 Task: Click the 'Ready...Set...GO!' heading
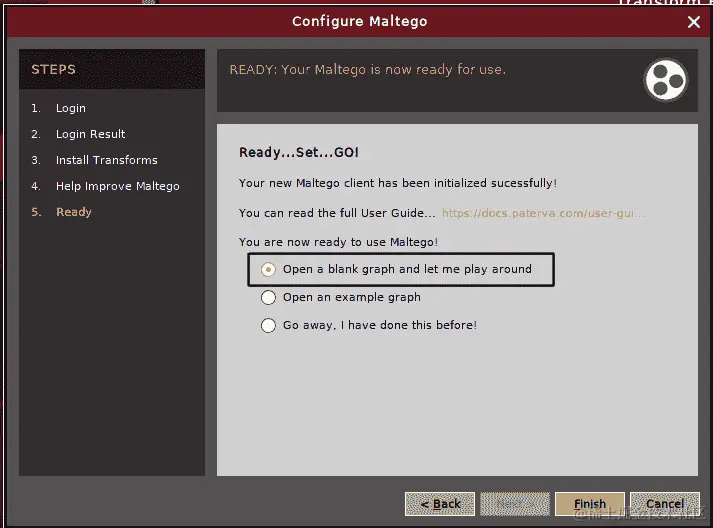299,152
